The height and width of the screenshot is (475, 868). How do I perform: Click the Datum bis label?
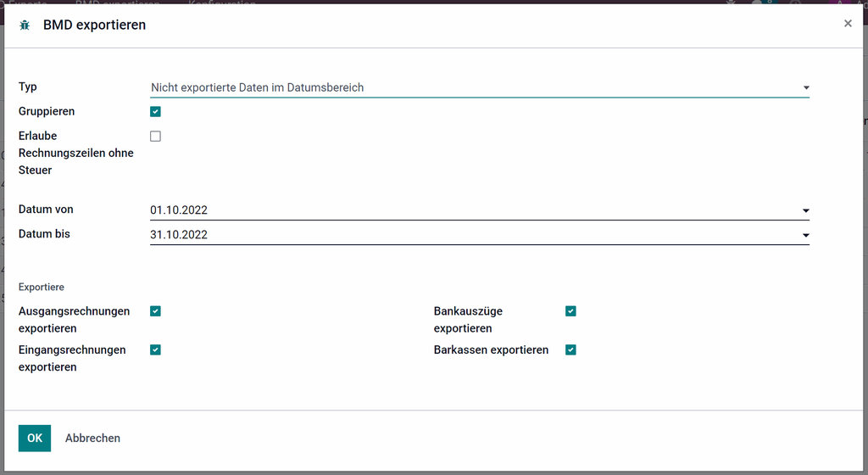(44, 233)
